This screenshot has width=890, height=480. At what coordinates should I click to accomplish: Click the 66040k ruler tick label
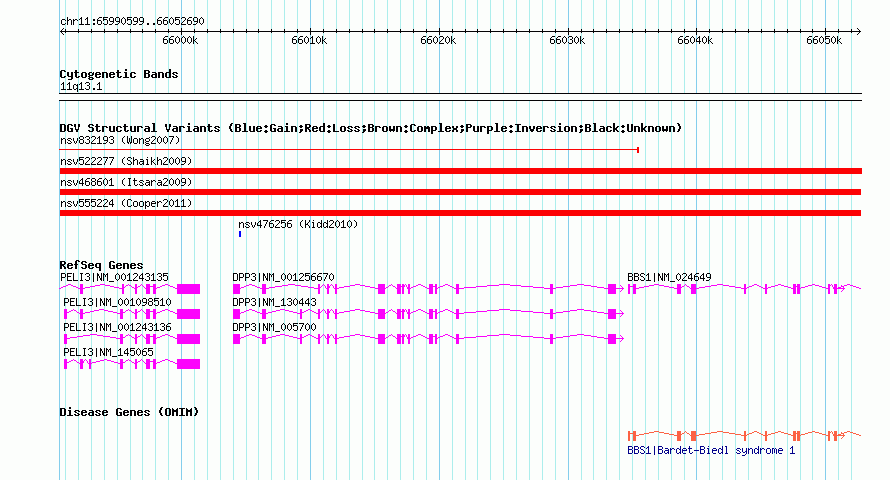coord(695,40)
